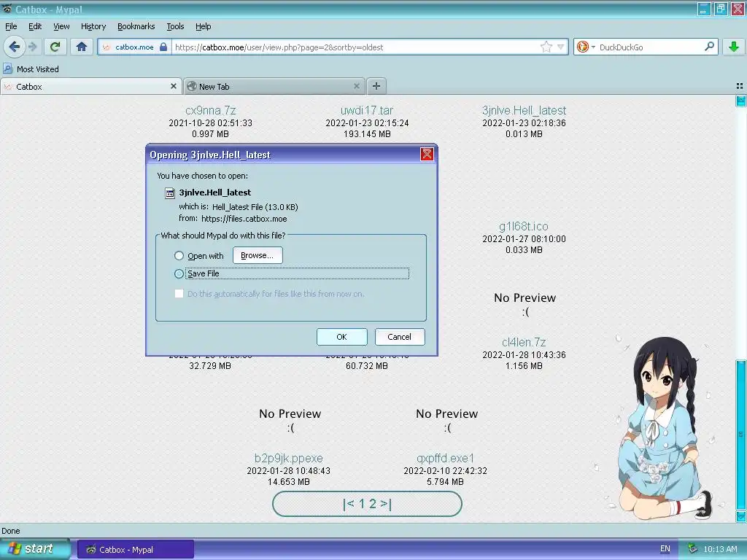Open the History menu
Viewport: 747px width, 560px height.
[93, 26]
